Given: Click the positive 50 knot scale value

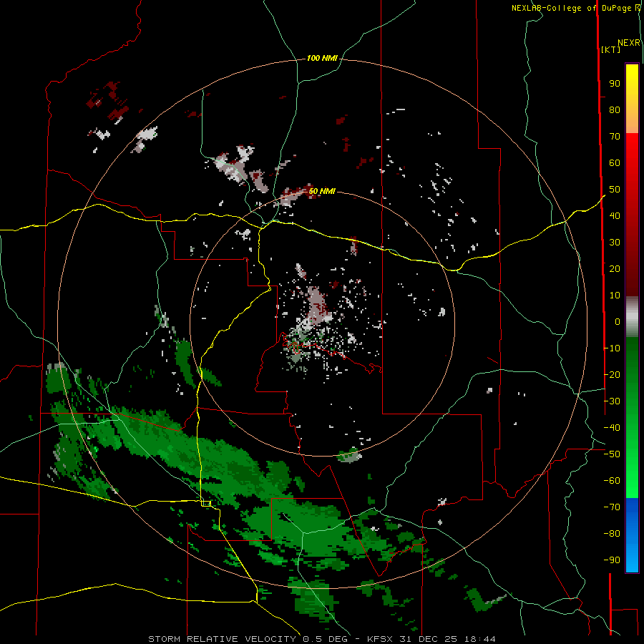Looking at the screenshot, I should [615, 190].
